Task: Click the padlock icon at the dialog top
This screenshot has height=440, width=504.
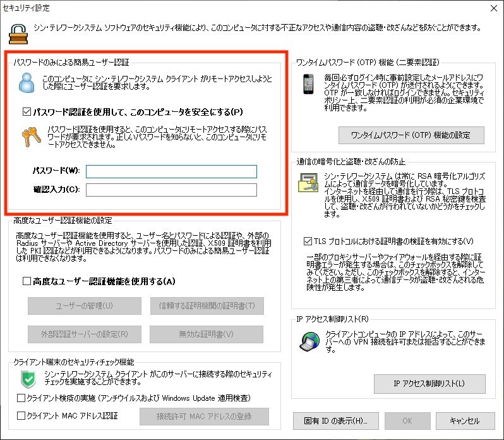Action: click(x=18, y=34)
